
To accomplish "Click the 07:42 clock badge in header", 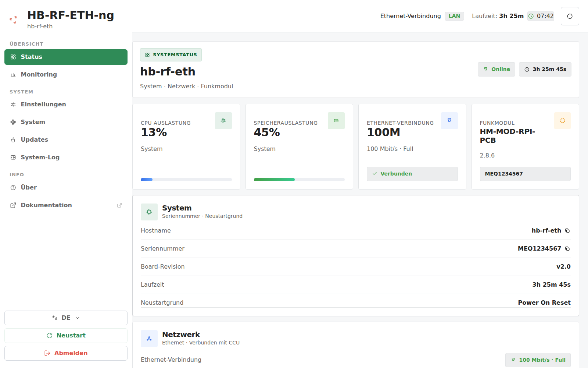I will 541,16.
